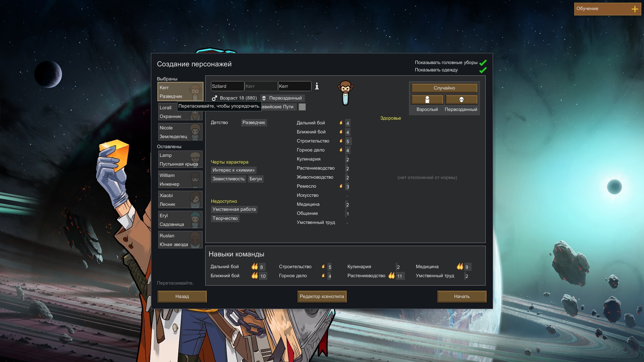Image resolution: width=644 pixels, height=362 pixels.
Task: Select Nicole character from the list
Action: click(x=180, y=132)
